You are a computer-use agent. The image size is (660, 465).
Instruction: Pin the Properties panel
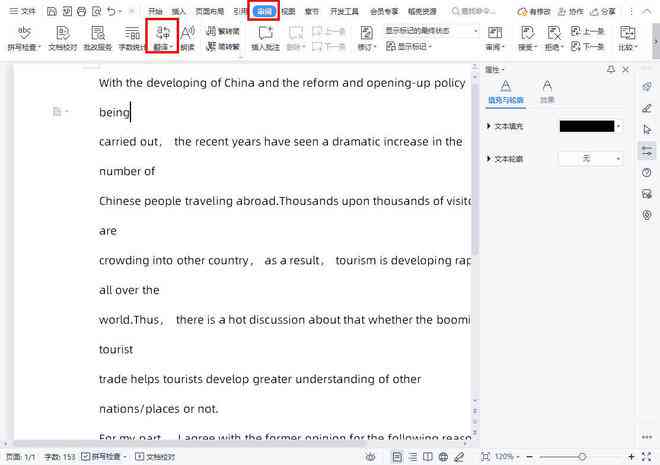click(x=611, y=69)
